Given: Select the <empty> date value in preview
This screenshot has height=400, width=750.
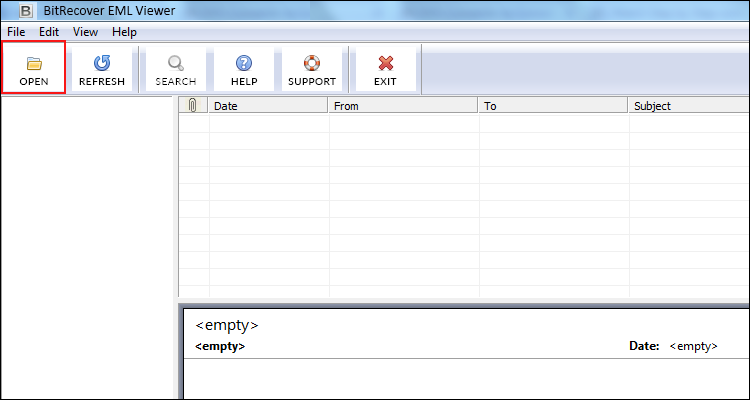Looking at the screenshot, I should tap(693, 346).
